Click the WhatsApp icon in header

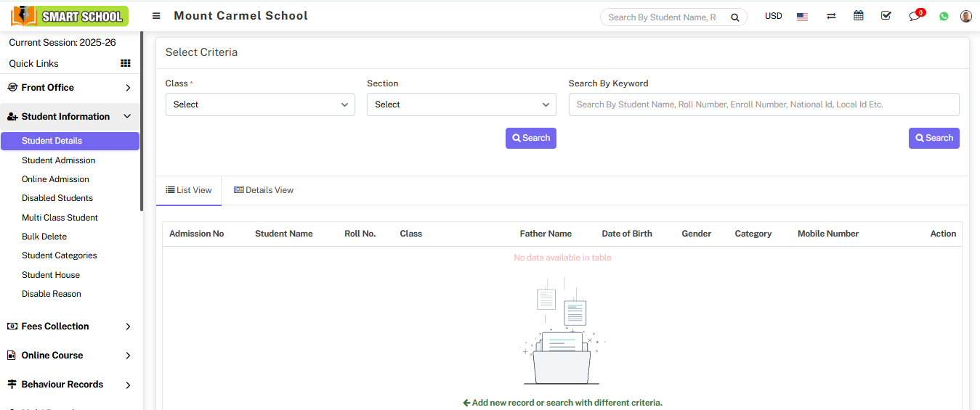tap(944, 17)
